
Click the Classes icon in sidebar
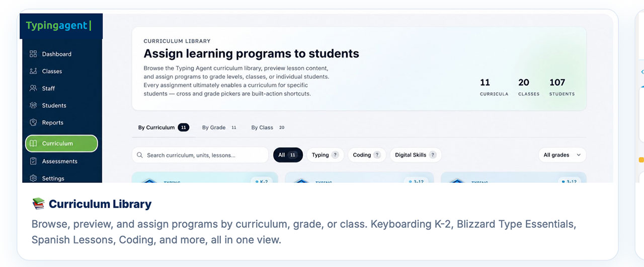(33, 71)
